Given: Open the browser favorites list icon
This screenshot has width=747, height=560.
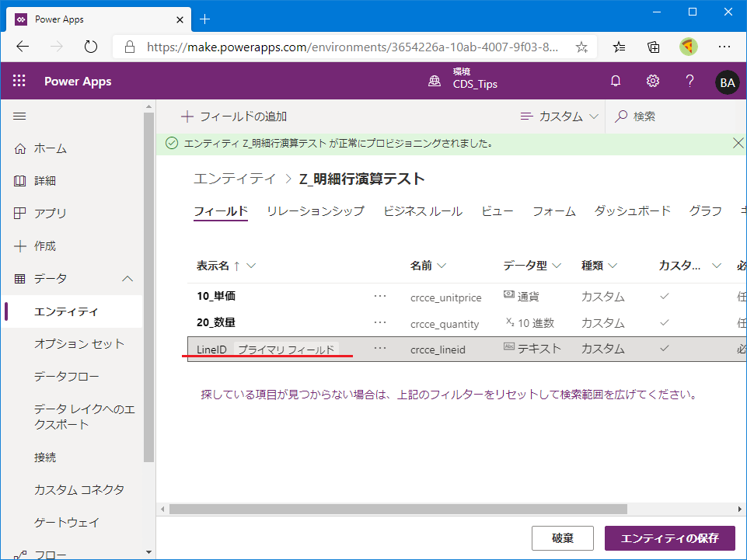Looking at the screenshot, I should pos(619,47).
